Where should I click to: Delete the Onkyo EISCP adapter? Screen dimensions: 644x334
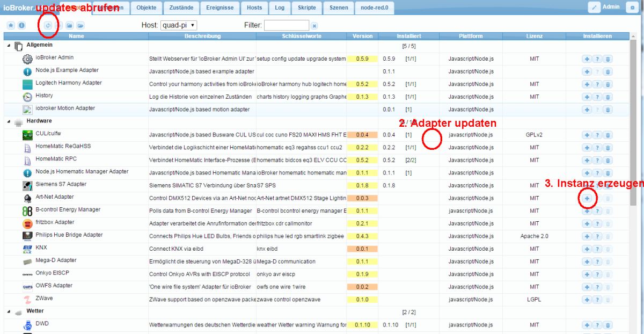click(608, 274)
